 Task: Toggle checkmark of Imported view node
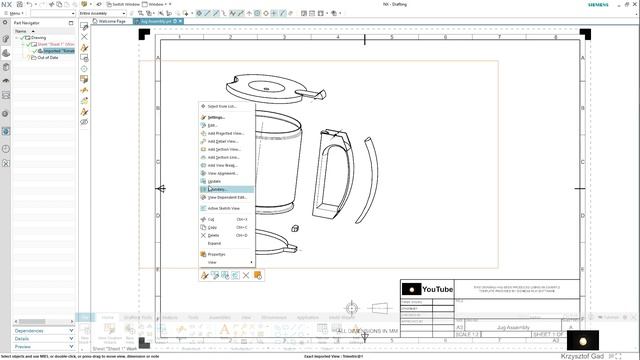(35, 51)
